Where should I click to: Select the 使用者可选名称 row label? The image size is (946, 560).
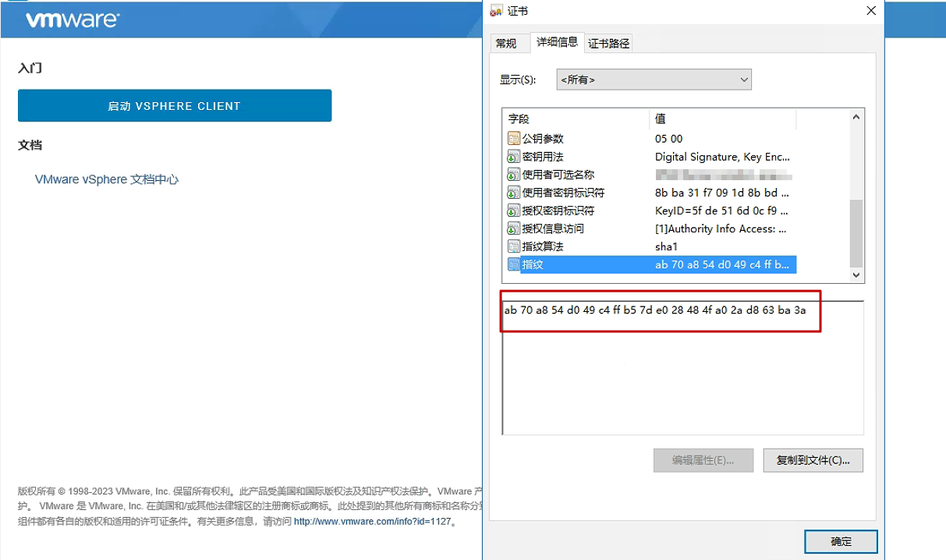point(558,175)
